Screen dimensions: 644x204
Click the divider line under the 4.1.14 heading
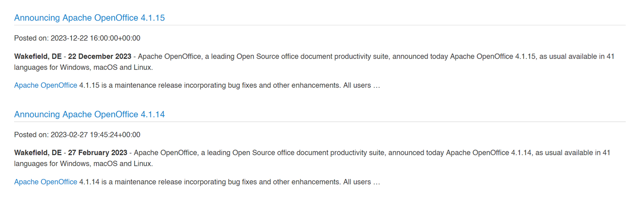(320, 122)
